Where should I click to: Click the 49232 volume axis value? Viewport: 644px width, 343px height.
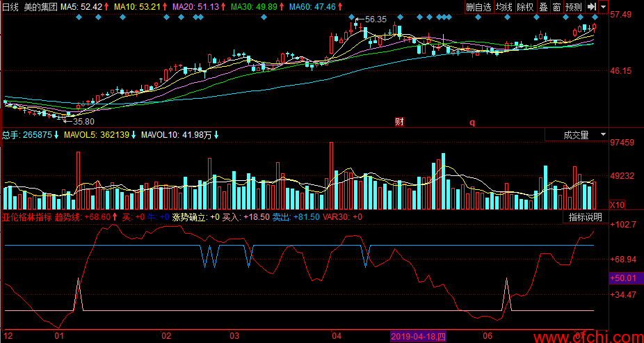click(x=624, y=176)
